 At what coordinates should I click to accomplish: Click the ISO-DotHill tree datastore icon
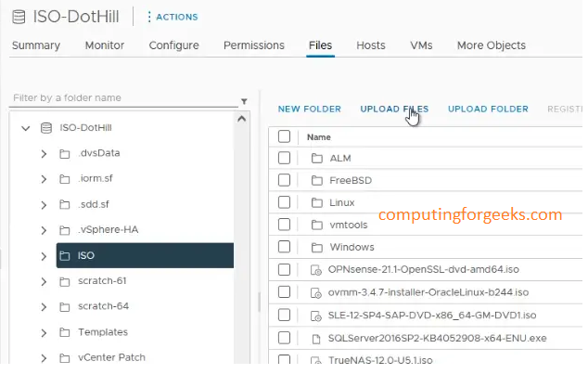click(x=45, y=129)
